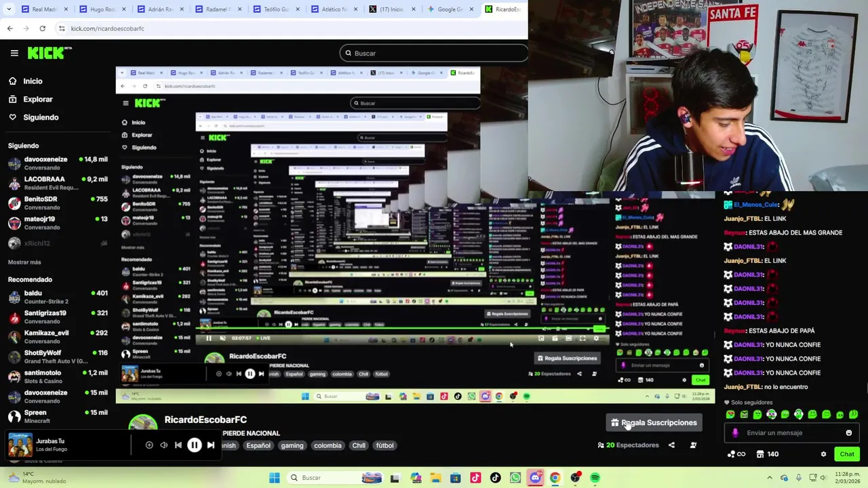Screen dimensions: 868x488
Task: Send message with green Chat button
Action: (847, 454)
